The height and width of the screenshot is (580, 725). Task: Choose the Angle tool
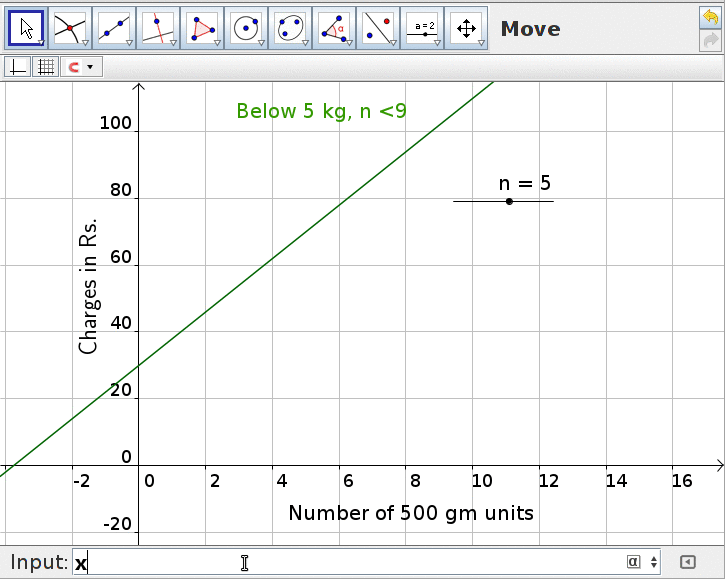click(x=334, y=28)
